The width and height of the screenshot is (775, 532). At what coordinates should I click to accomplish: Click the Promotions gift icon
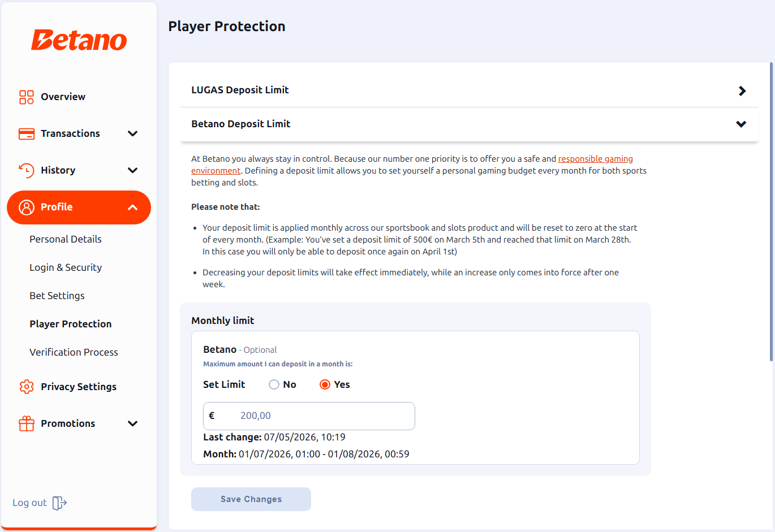pos(27,423)
